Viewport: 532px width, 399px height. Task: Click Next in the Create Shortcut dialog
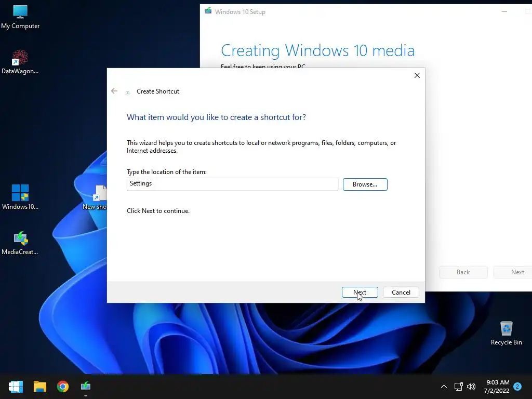[360, 292]
